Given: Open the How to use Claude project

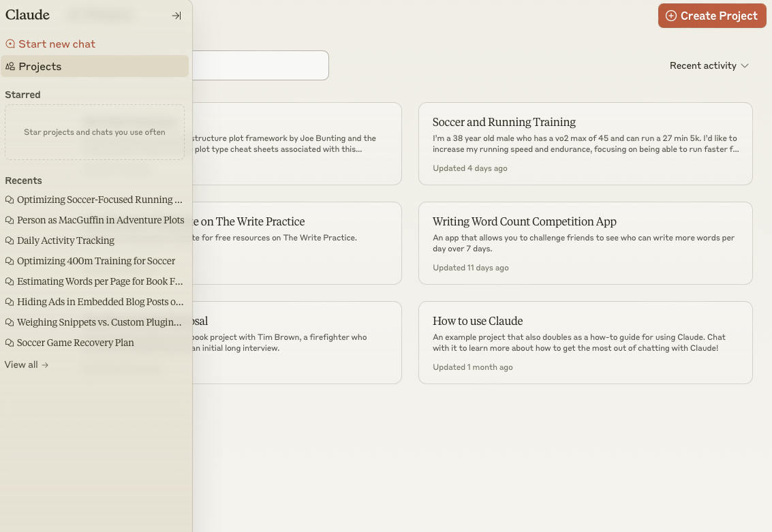Looking at the screenshot, I should tap(585, 343).
